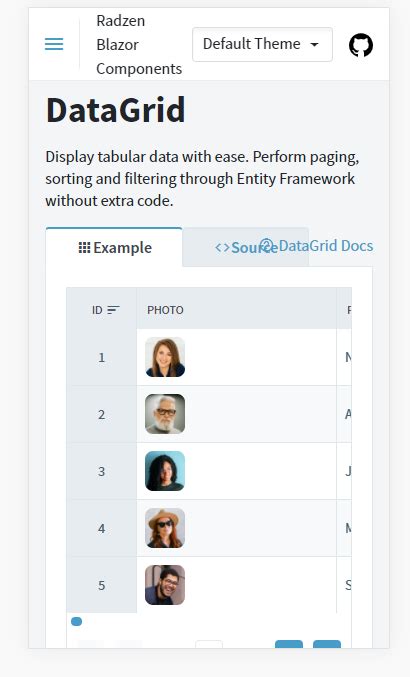
Task: Switch to the Source tab
Action: point(246,247)
